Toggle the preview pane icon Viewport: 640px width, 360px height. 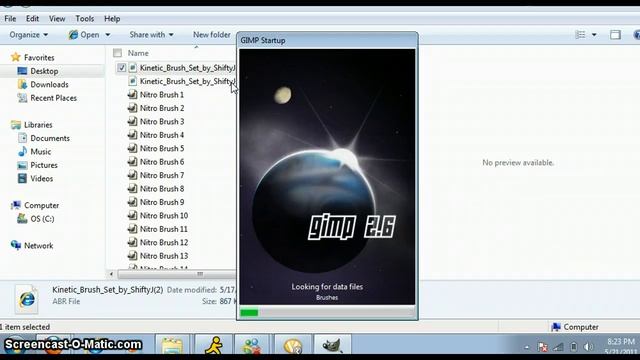[x=615, y=35]
